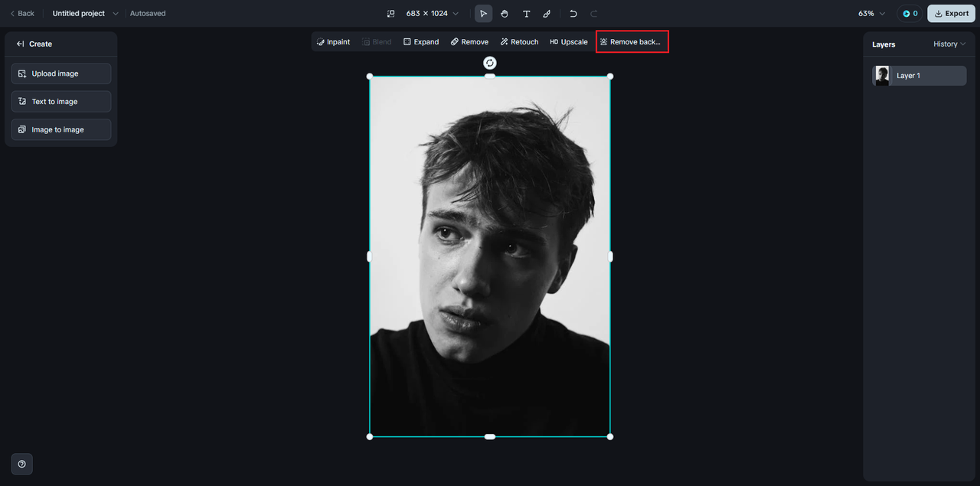Open the 63% zoom level dropdown
The image size is (980, 486).
pos(871,14)
